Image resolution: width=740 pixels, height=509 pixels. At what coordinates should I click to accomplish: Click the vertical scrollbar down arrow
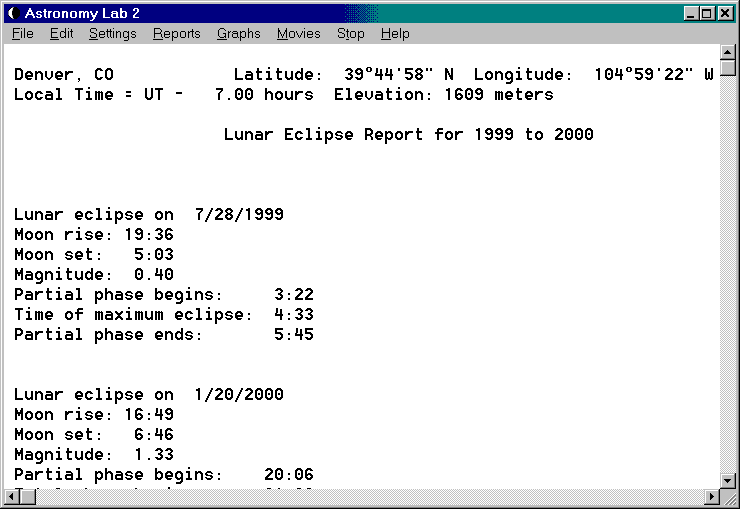click(727, 480)
